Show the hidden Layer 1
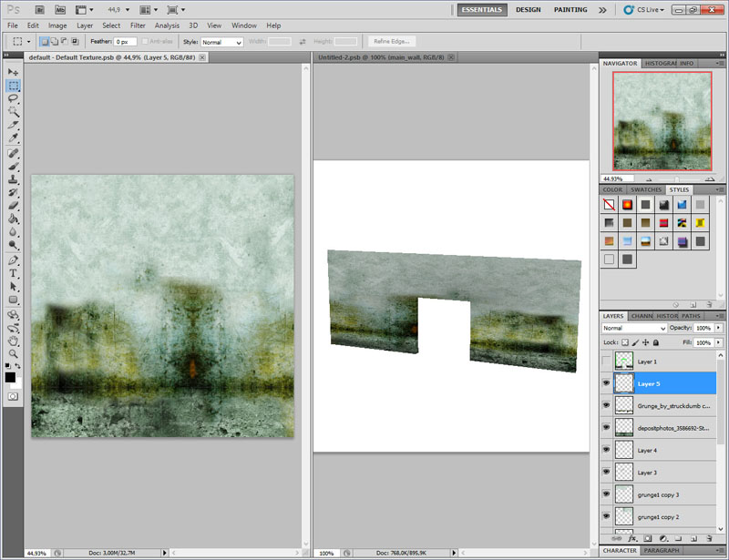Viewport: 729px width, 560px height. [x=606, y=361]
